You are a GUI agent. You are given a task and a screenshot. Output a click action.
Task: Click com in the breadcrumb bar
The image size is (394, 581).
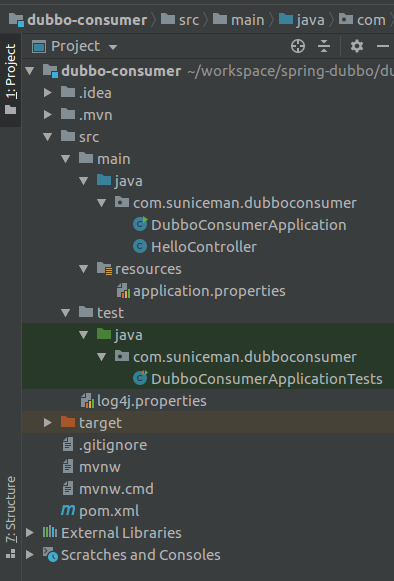coord(362,20)
